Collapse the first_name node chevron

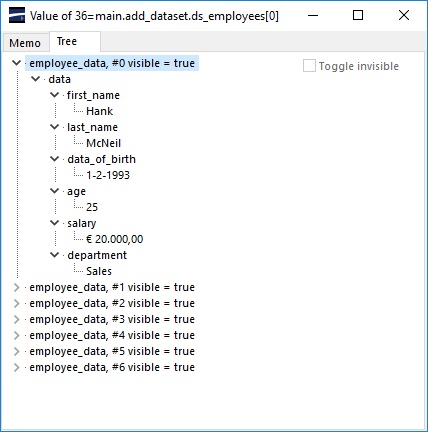(x=54, y=95)
